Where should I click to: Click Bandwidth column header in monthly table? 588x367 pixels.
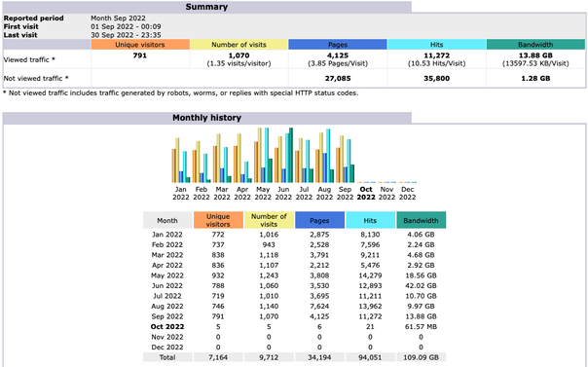click(x=421, y=220)
